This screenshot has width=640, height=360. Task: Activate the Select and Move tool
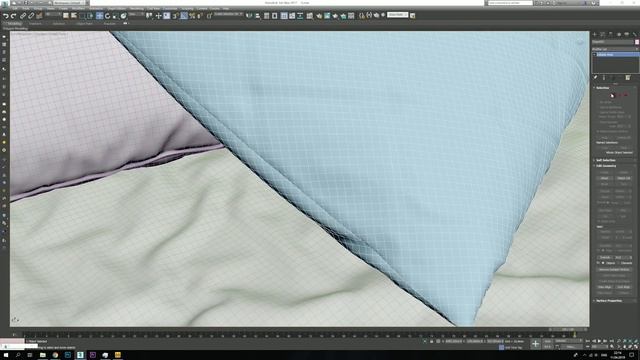click(100, 16)
